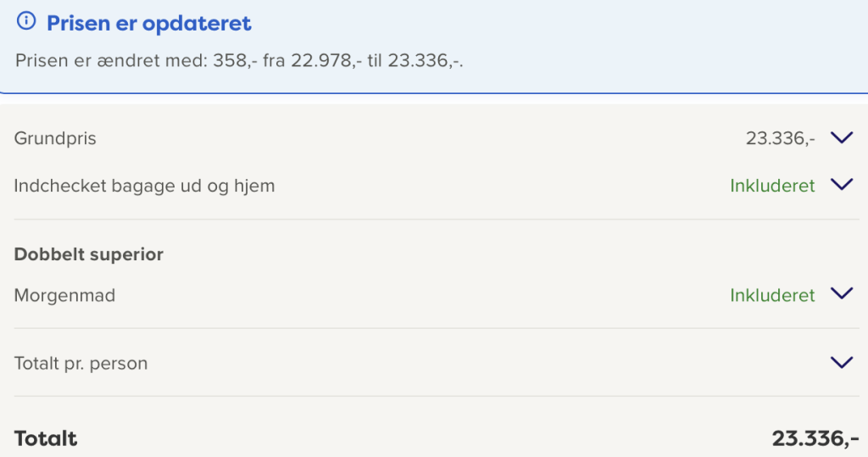868x457 pixels.
Task: Click the Morgenmad label
Action: coord(64,295)
